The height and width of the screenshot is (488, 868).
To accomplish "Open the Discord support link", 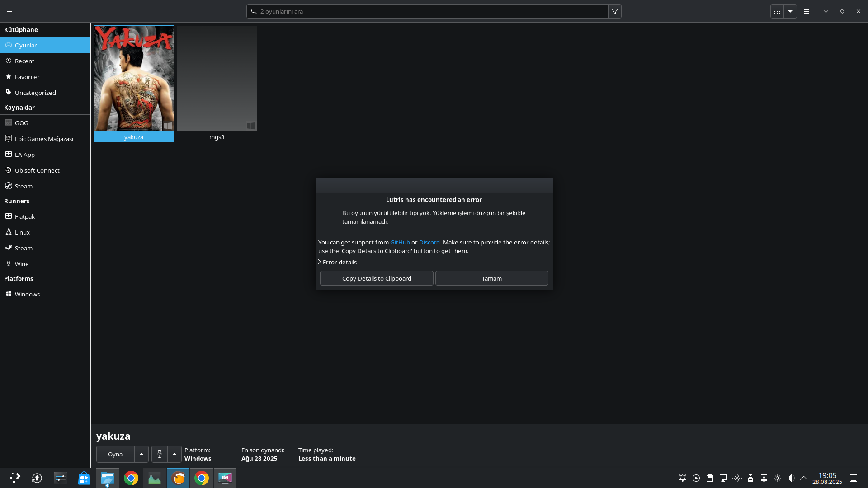I will click(x=429, y=243).
